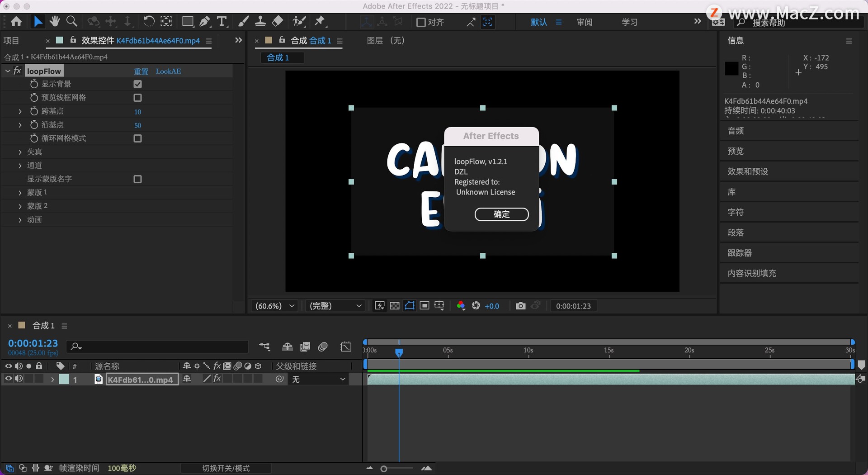Enable 显示蒙版名字 checkbox

[x=138, y=179]
